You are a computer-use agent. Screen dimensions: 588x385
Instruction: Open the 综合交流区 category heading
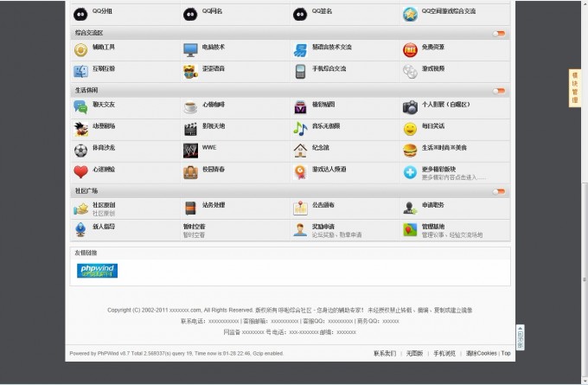tap(89, 33)
